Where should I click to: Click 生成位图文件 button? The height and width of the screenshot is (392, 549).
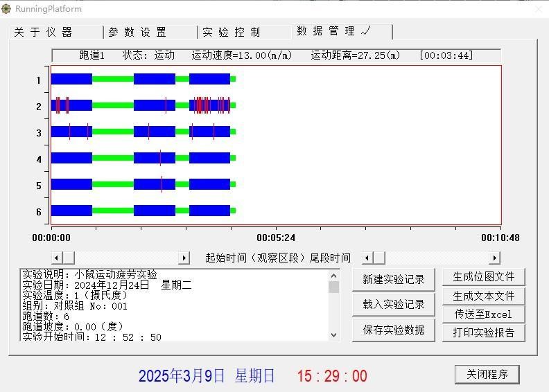(484, 277)
